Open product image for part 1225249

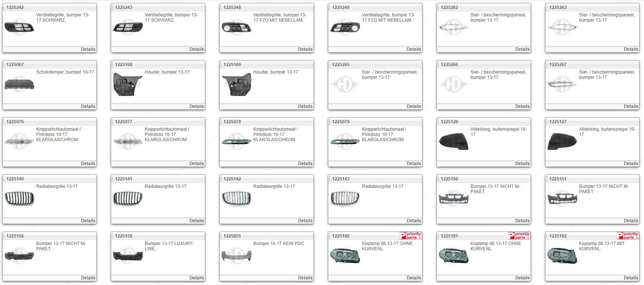coord(345,27)
